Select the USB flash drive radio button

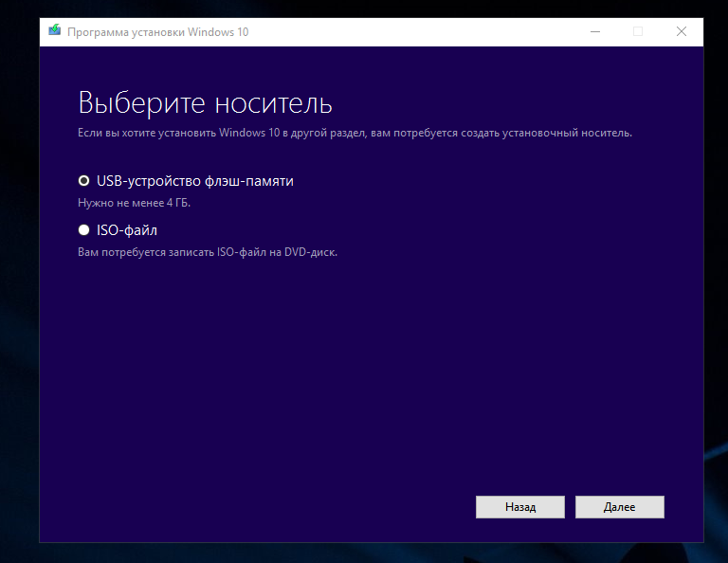[x=83, y=180]
